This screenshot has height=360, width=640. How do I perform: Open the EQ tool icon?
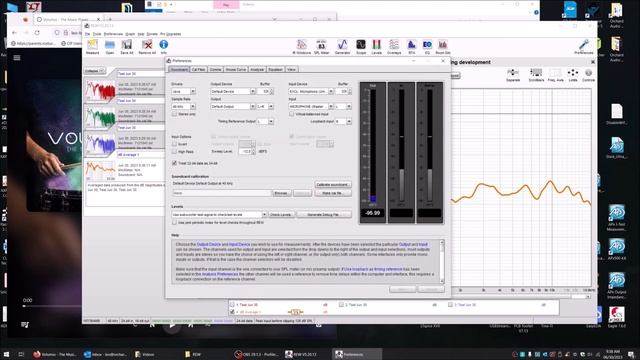point(427,47)
